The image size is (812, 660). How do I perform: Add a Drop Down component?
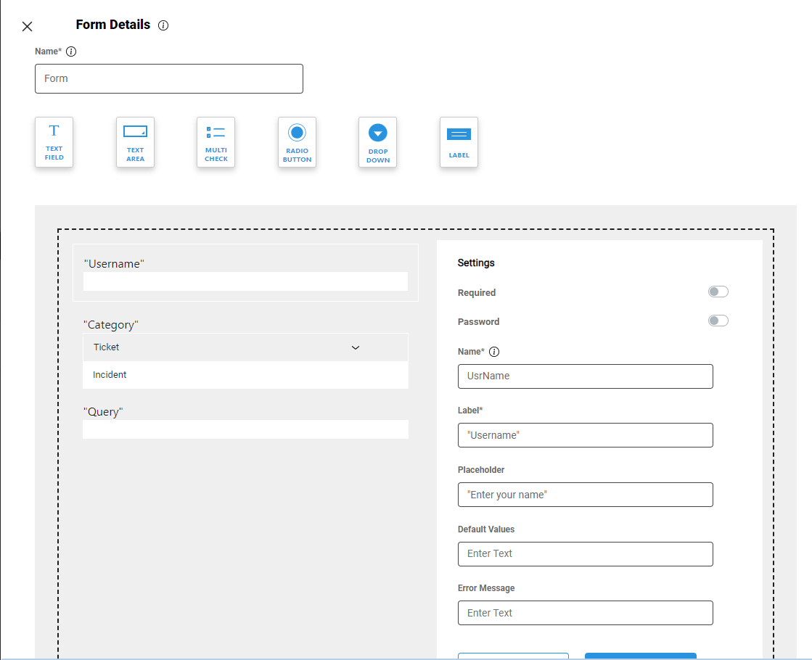click(x=377, y=142)
